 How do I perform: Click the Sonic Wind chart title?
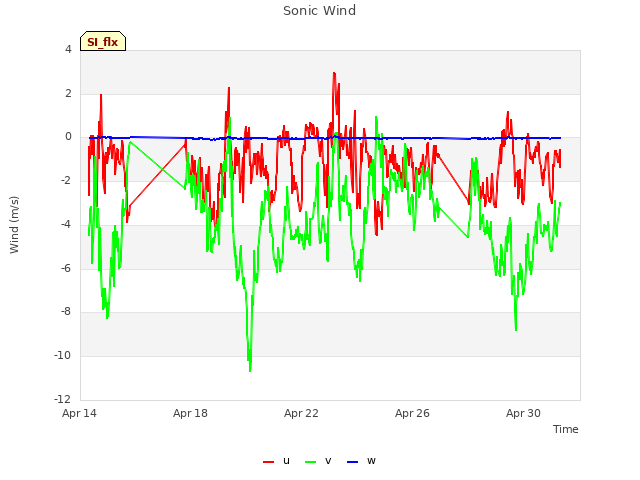[x=320, y=11]
